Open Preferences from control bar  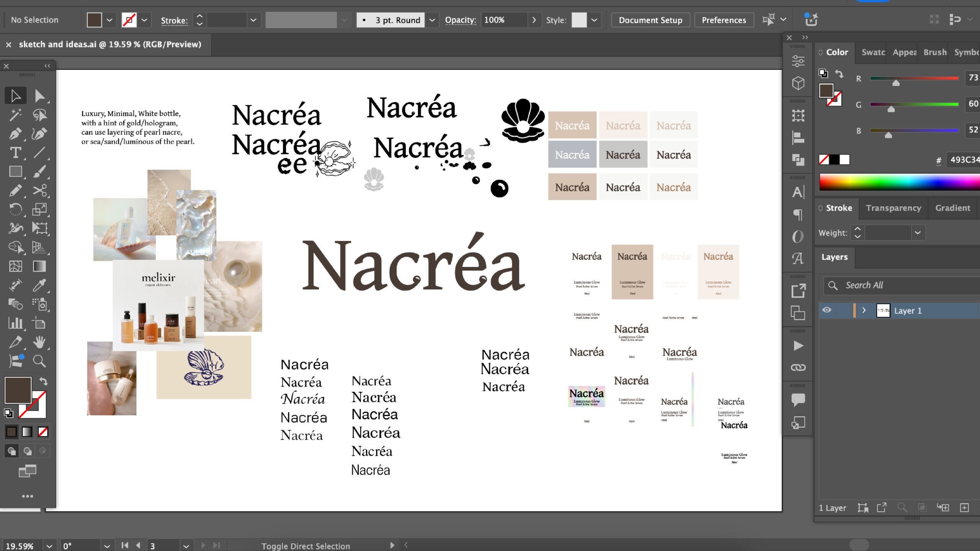pyautogui.click(x=724, y=20)
